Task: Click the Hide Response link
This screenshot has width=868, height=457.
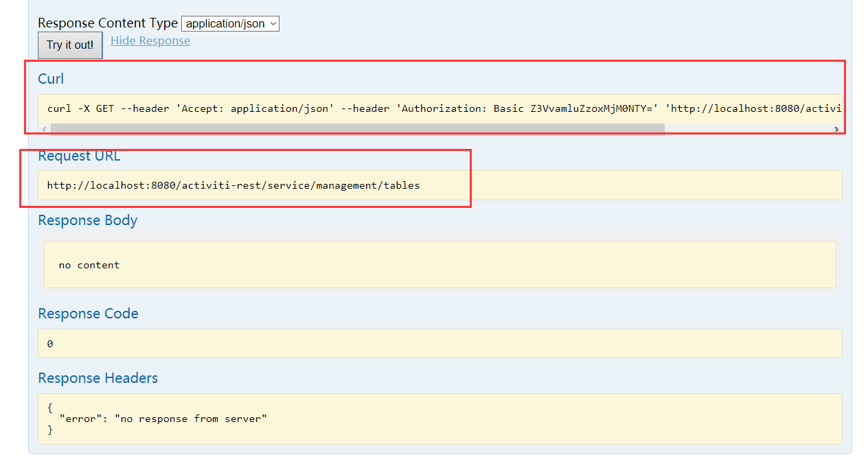Action: click(x=150, y=41)
